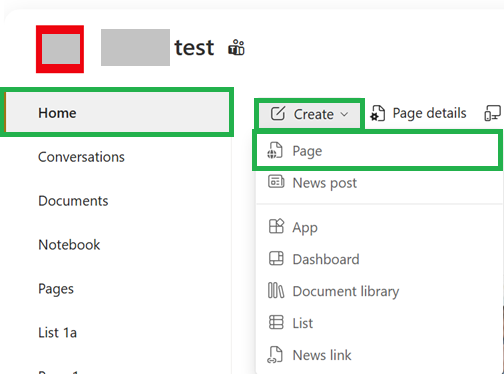Choose Dashboard from the menu
Screen dimensions: 504x374
point(379,259)
